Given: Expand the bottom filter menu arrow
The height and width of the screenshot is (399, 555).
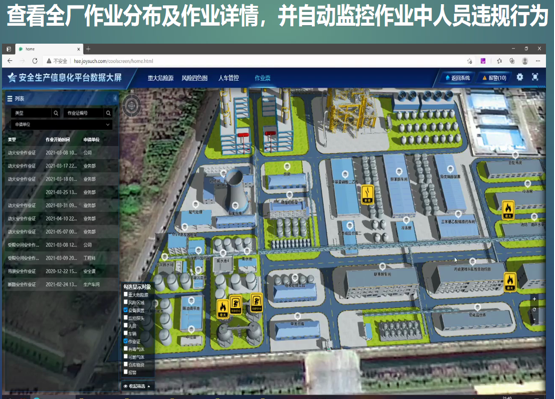Looking at the screenshot, I should tap(149, 386).
